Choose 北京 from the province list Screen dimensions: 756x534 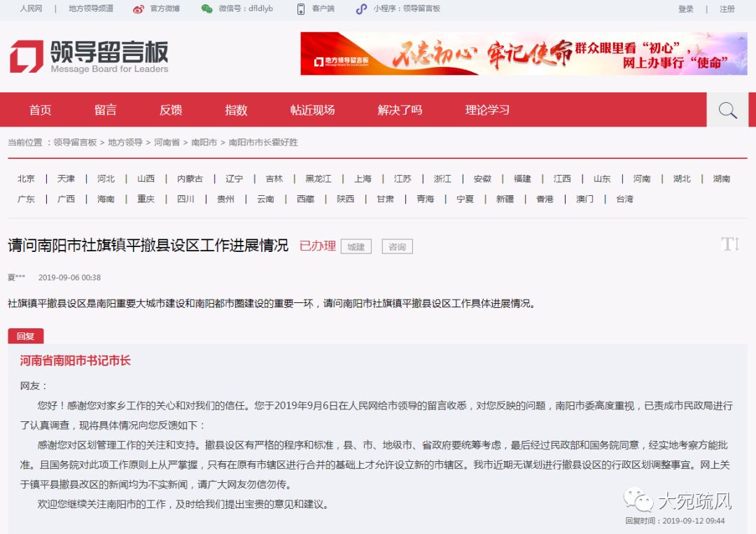tap(26, 178)
